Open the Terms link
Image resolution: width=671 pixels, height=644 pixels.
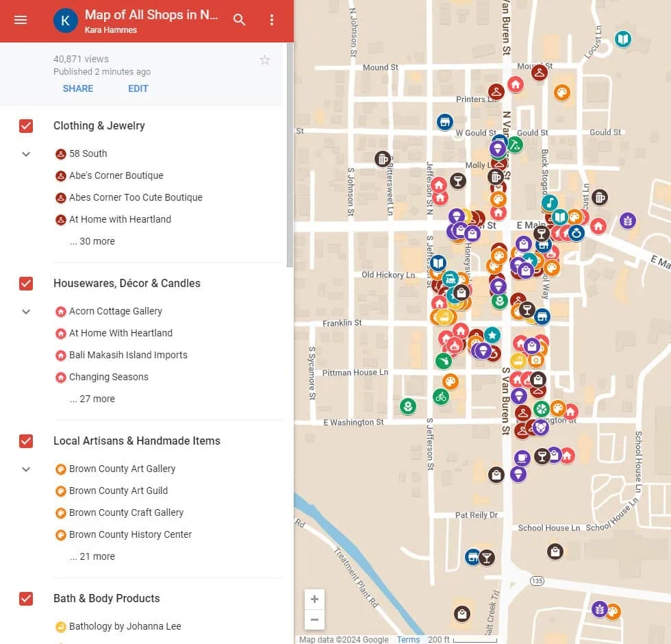[x=408, y=639]
